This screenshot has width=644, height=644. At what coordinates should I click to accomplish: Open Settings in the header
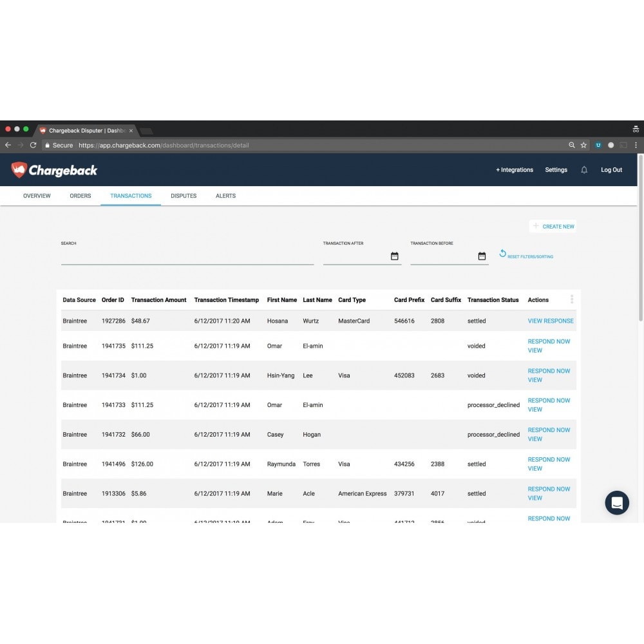[556, 170]
